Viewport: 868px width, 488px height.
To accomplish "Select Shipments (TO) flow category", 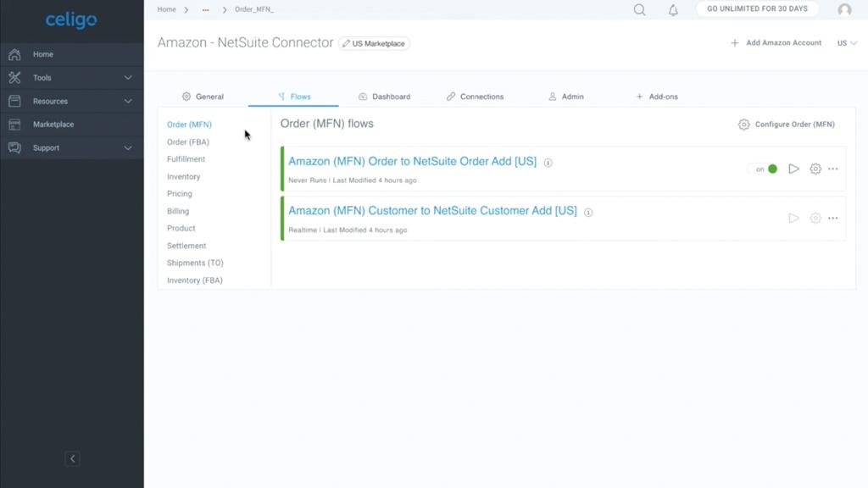I will (195, 263).
